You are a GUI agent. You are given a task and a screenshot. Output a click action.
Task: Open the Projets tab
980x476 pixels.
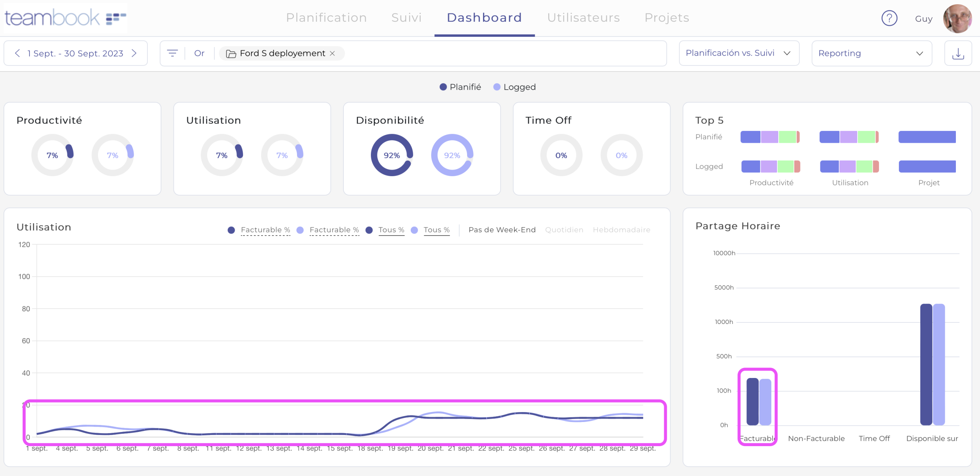point(666,18)
